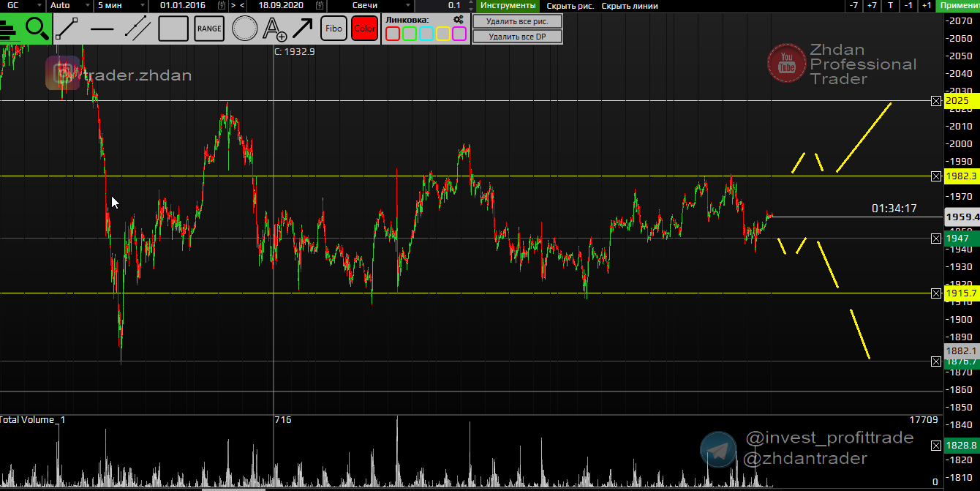
Task: Activate the circle drawing tool
Action: [244, 29]
